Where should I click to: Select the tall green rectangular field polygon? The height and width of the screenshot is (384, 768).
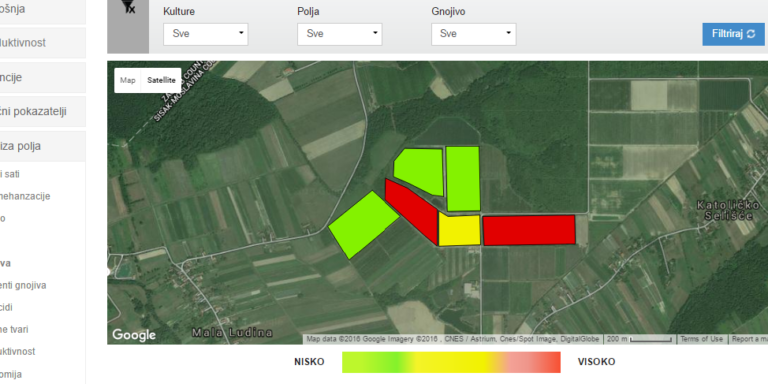(463, 179)
